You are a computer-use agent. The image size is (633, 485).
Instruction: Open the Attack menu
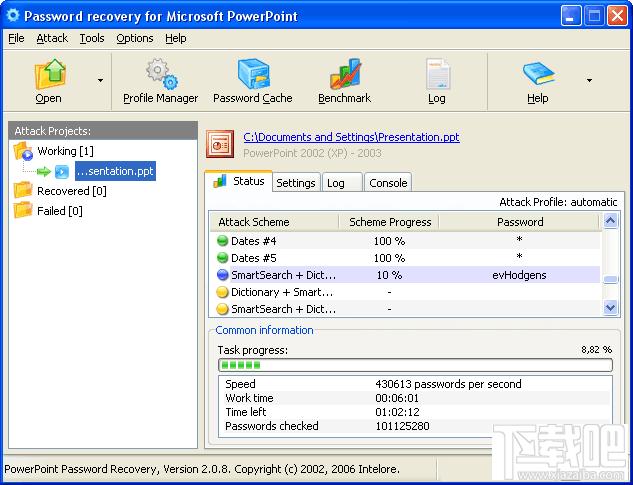click(x=52, y=38)
